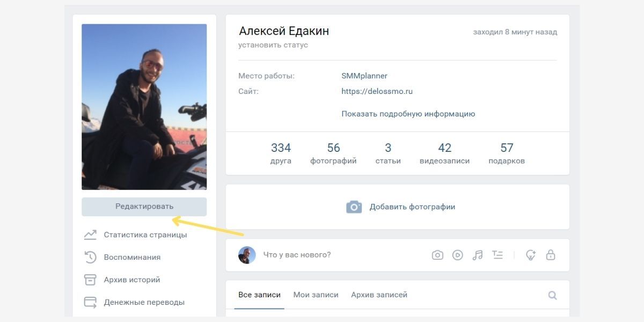Viewport: 644px width, 322px height.
Task: Add music with the note icon
Action: (x=478, y=255)
